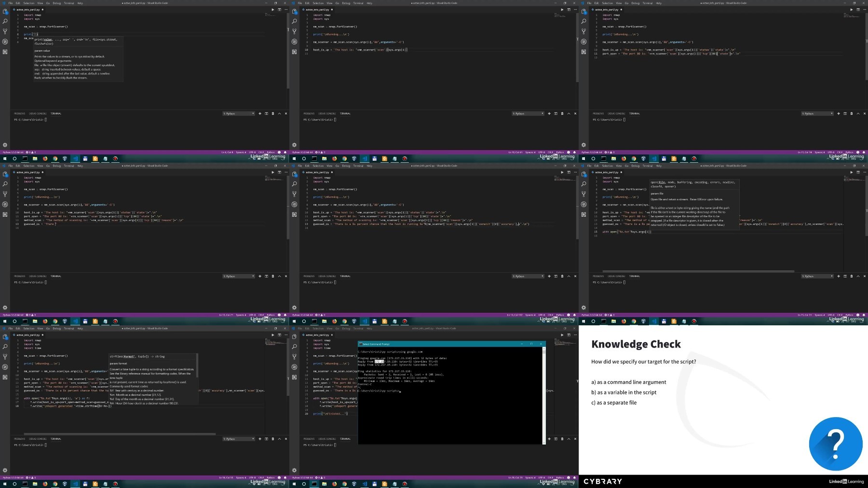This screenshot has height=488, width=868.
Task: Select answer 'b) as a variable in the script'
Action: coord(624,392)
